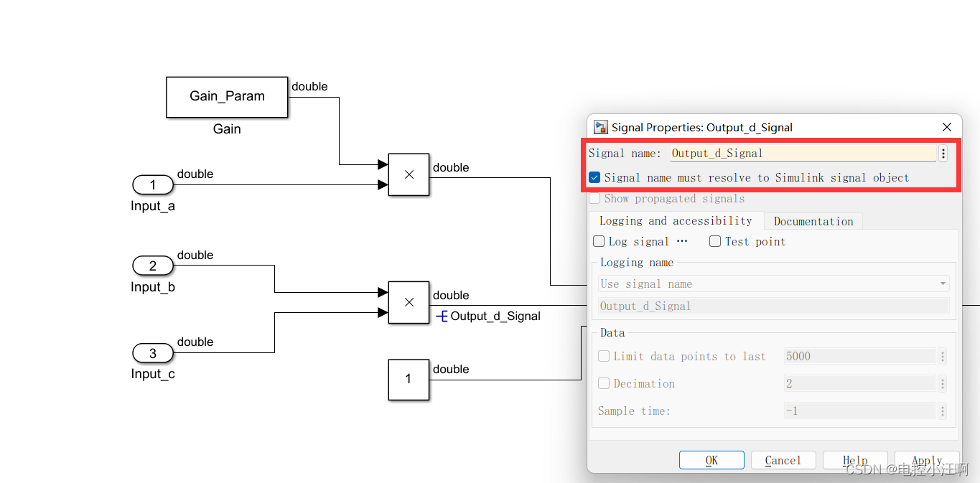Select the Input_b inport block

tap(152, 266)
